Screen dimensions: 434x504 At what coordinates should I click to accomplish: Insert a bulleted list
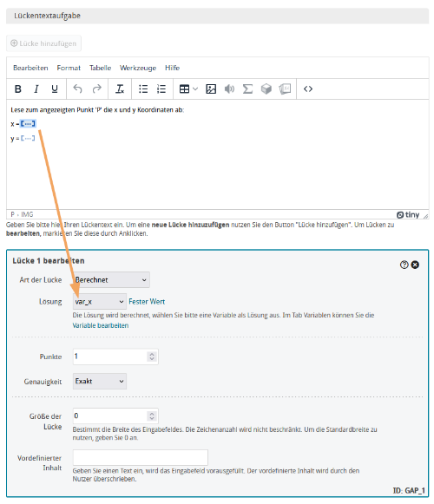(x=143, y=88)
